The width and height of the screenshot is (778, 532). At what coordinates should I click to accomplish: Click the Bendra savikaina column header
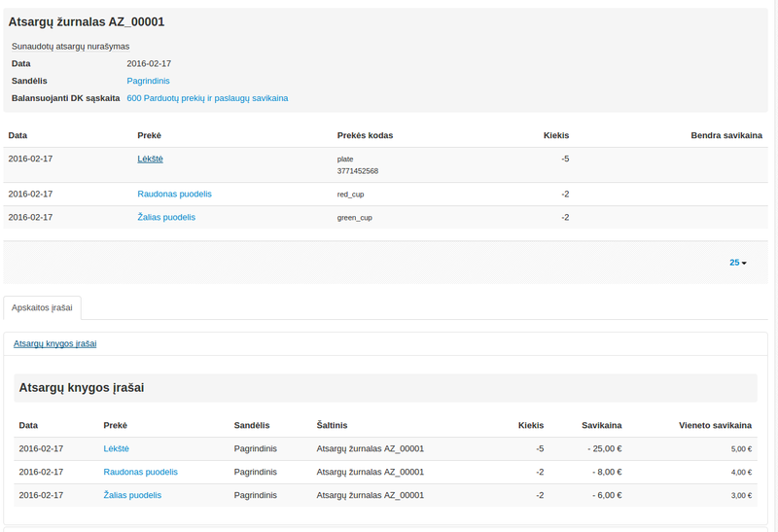[x=725, y=135]
